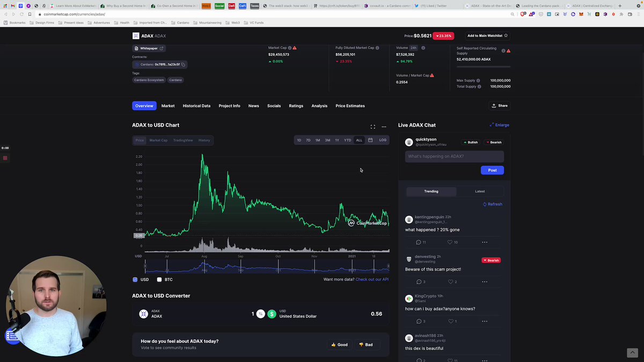Click the Market Cap info icon
The width and height of the screenshot is (644, 362).
(290, 48)
